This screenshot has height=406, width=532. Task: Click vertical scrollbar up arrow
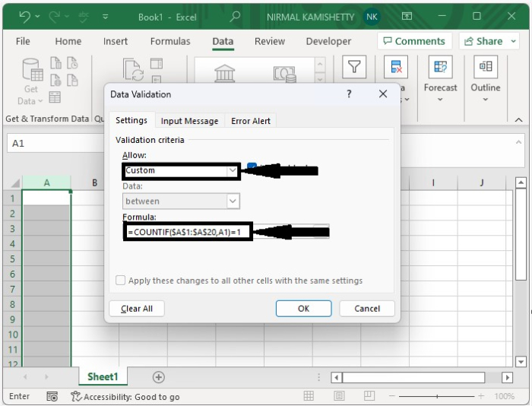521,183
